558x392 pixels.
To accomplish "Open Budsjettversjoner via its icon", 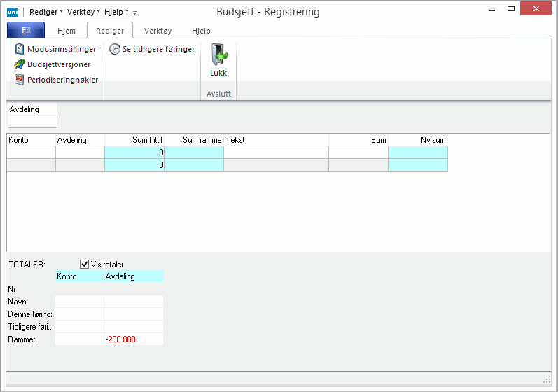I will coord(20,64).
